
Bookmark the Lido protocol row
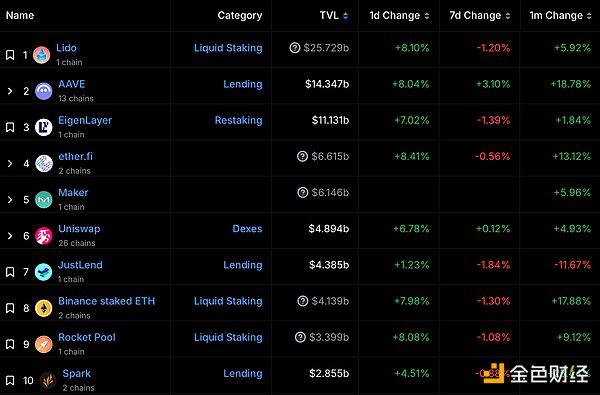(10, 55)
